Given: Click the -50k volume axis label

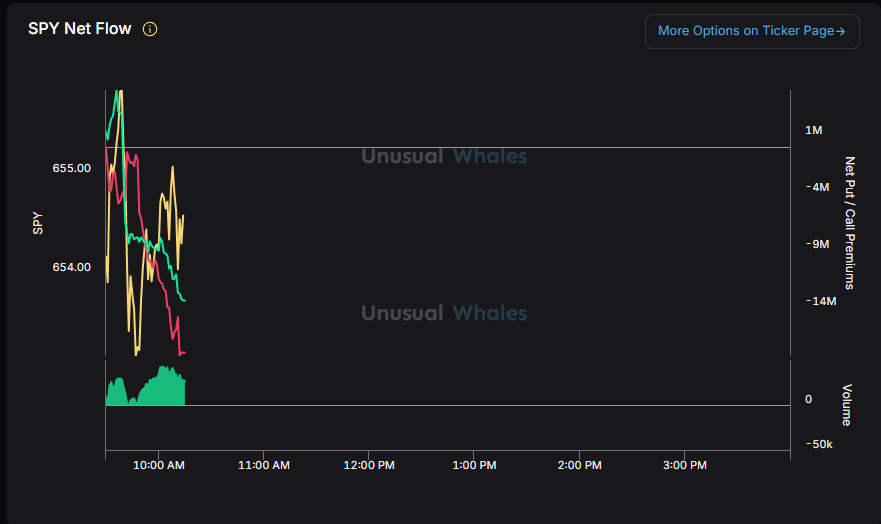Looking at the screenshot, I should pyautogui.click(x=819, y=444).
